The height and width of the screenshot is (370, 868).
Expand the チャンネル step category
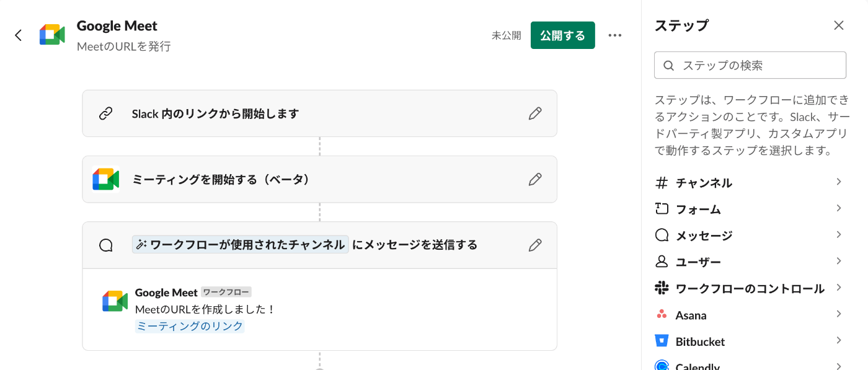click(750, 183)
